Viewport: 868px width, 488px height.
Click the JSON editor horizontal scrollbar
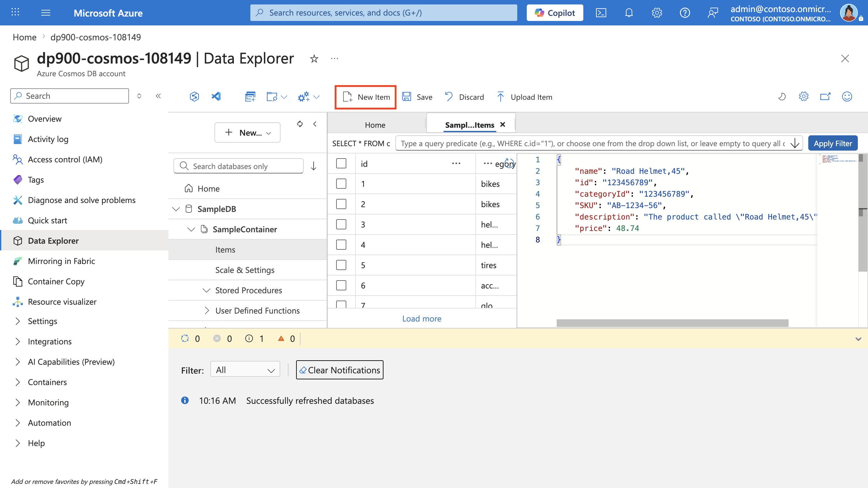(x=672, y=323)
